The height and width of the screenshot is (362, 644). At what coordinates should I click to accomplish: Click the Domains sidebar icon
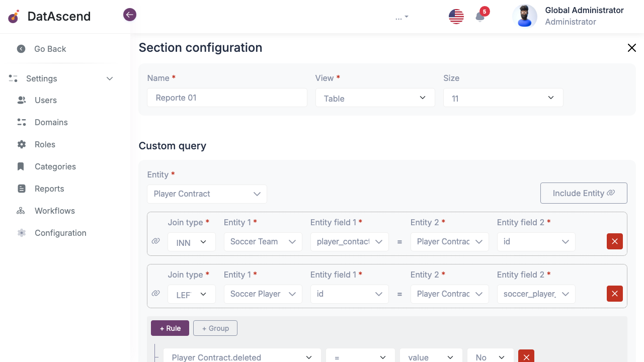tap(22, 122)
